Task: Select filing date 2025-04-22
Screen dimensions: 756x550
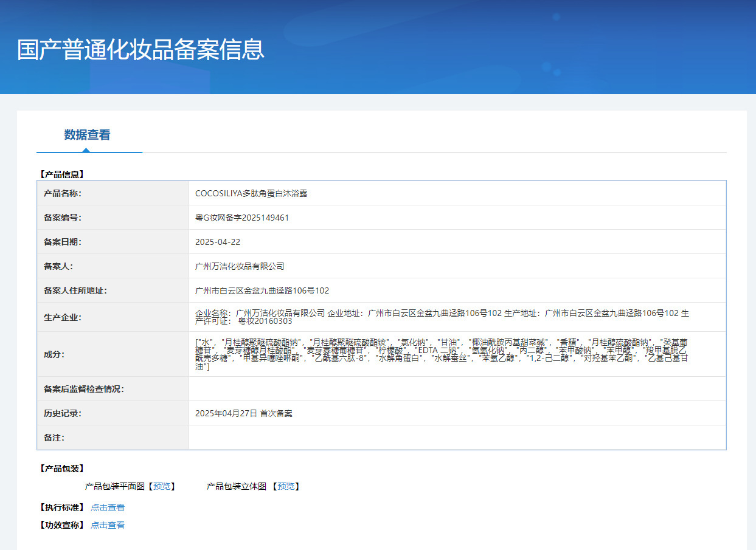Action: pos(218,242)
